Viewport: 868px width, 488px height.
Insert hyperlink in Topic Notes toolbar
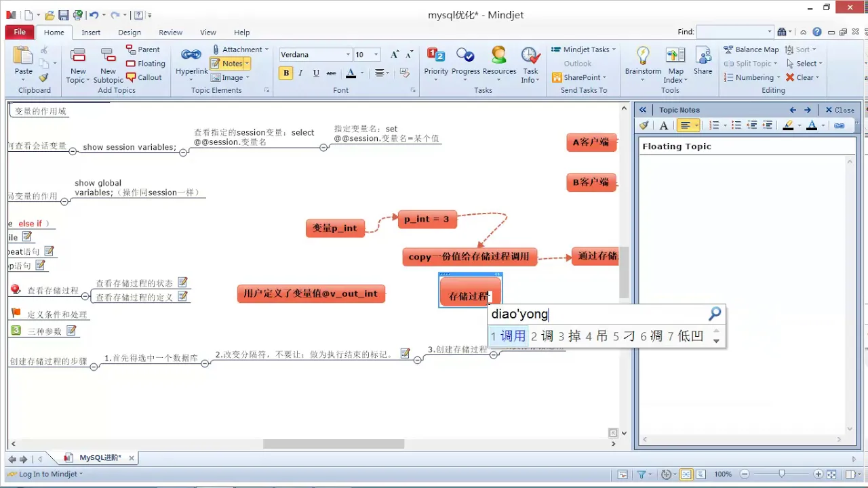click(839, 125)
